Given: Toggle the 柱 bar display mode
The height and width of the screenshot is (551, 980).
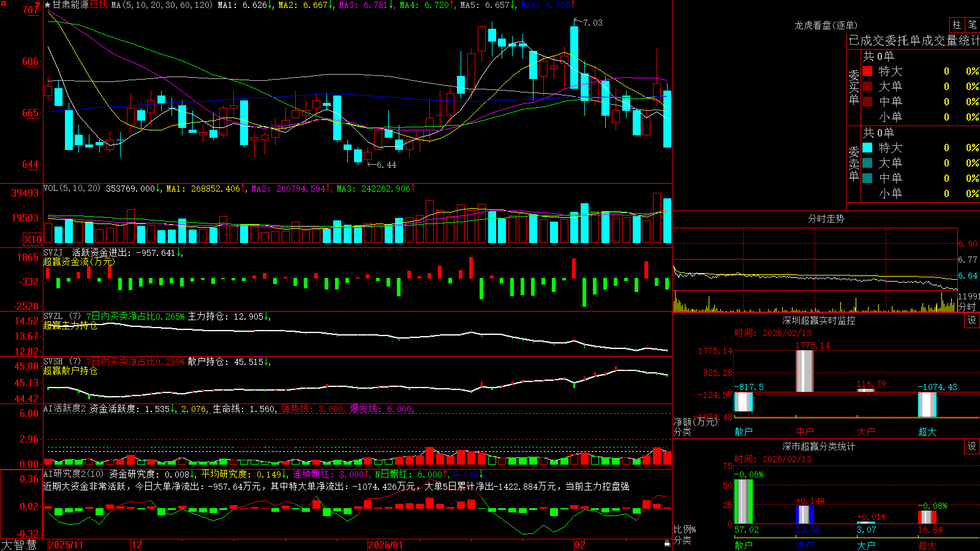Looking at the screenshot, I should [x=957, y=24].
